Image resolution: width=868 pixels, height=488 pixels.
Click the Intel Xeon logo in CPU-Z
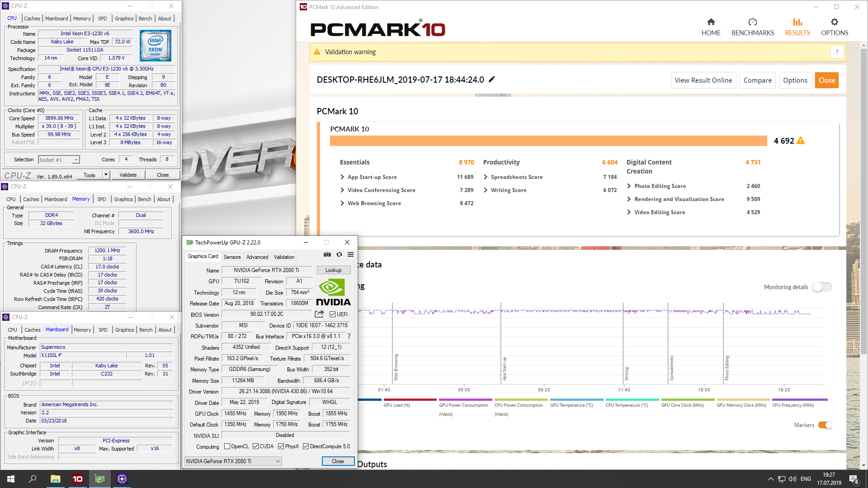156,46
